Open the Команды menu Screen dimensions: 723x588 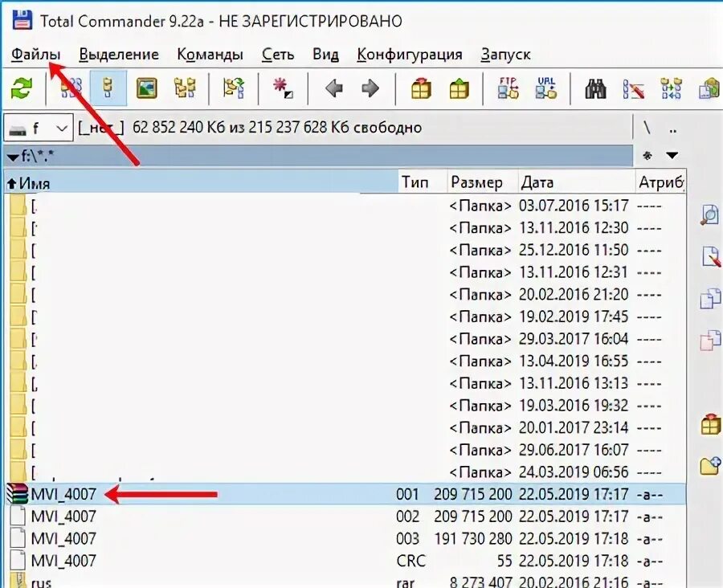210,55
